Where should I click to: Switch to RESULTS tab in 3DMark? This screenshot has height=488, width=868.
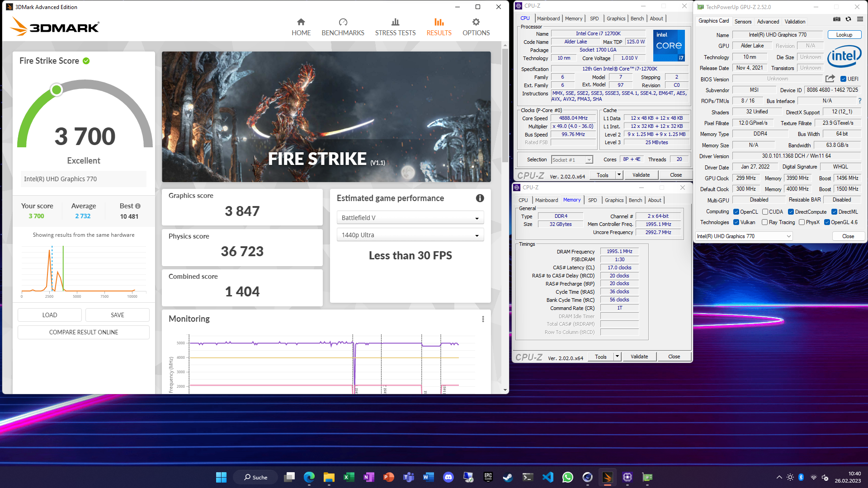439,27
